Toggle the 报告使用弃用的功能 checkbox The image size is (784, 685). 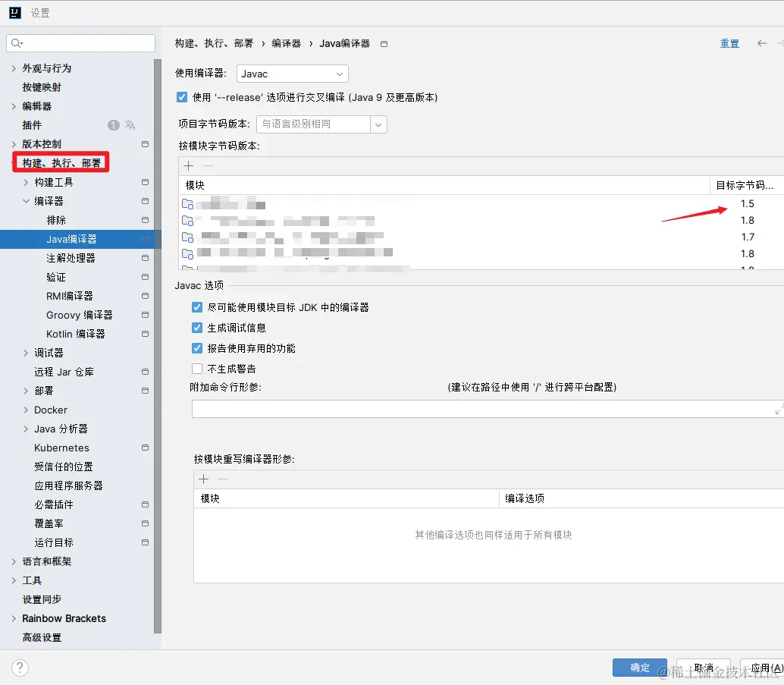point(197,348)
